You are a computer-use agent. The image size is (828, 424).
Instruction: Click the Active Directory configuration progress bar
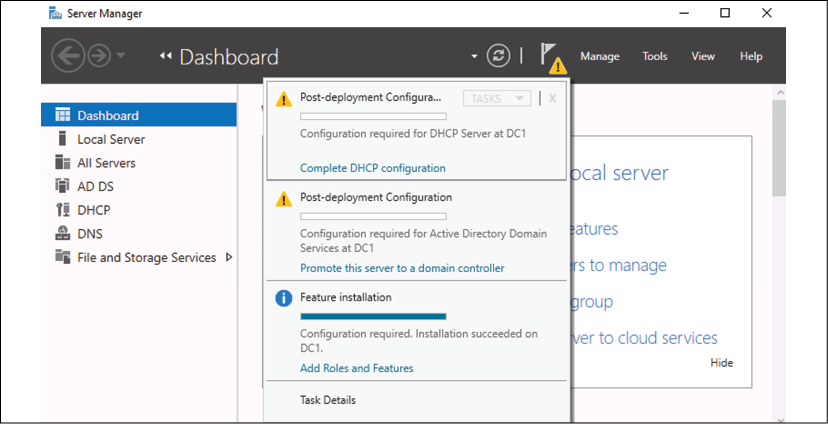coord(373,216)
